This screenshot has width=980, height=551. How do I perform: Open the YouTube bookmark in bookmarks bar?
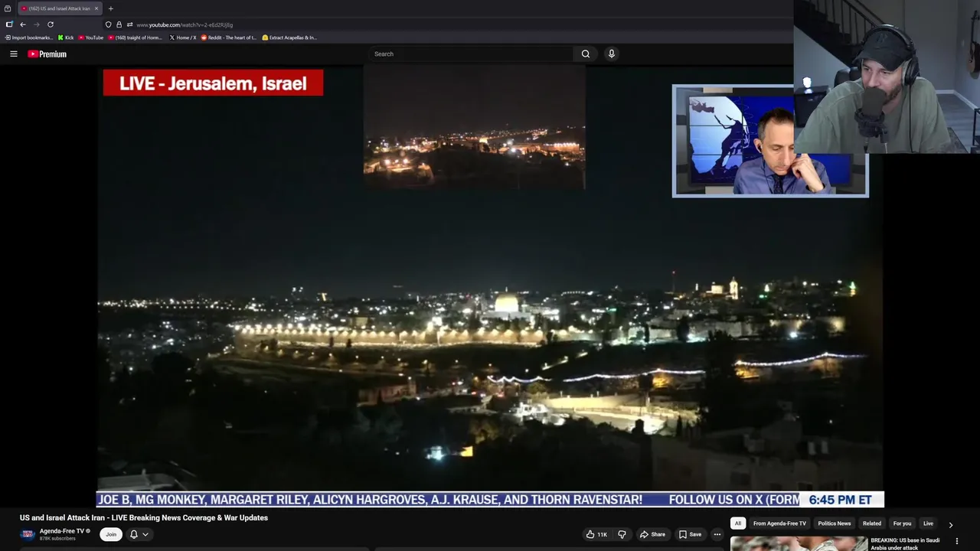91,37
